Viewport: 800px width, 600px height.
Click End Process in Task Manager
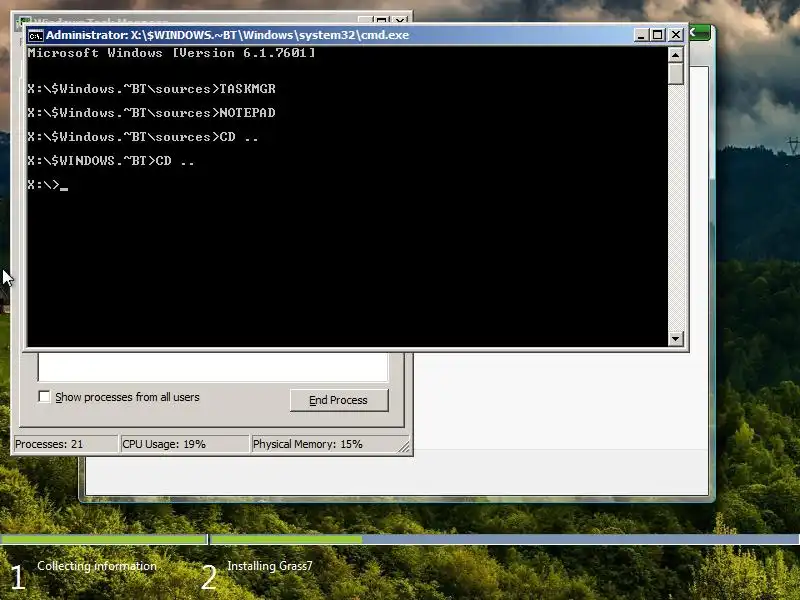(339, 400)
